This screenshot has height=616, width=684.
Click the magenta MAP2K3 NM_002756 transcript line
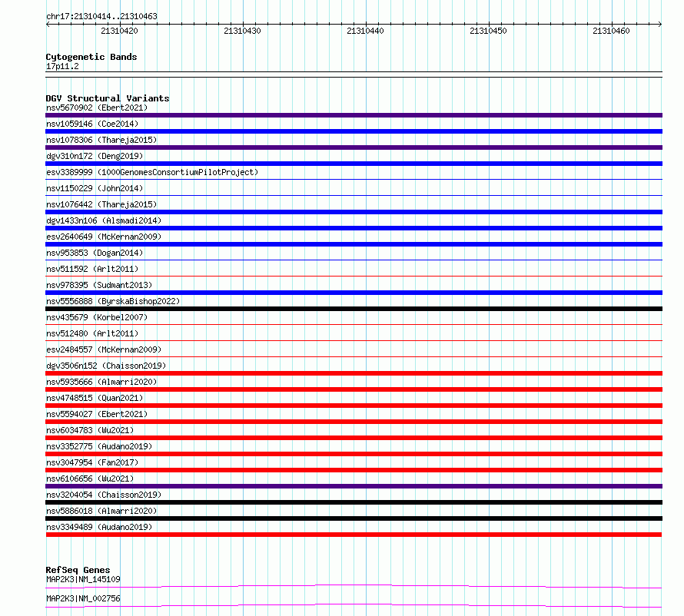coord(354,605)
